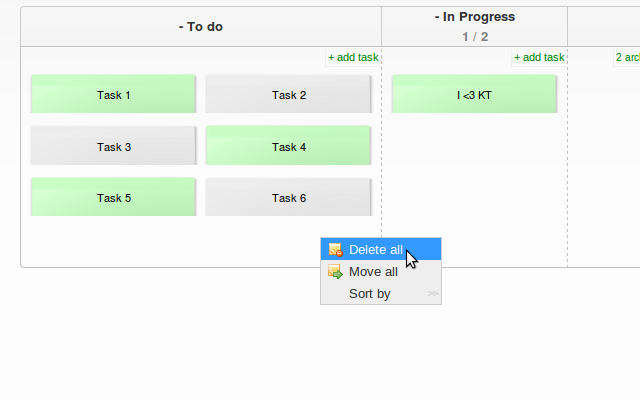This screenshot has width=640, height=400.
Task: Click empty space below the 'I <3 KT' card
Action: pos(475,180)
